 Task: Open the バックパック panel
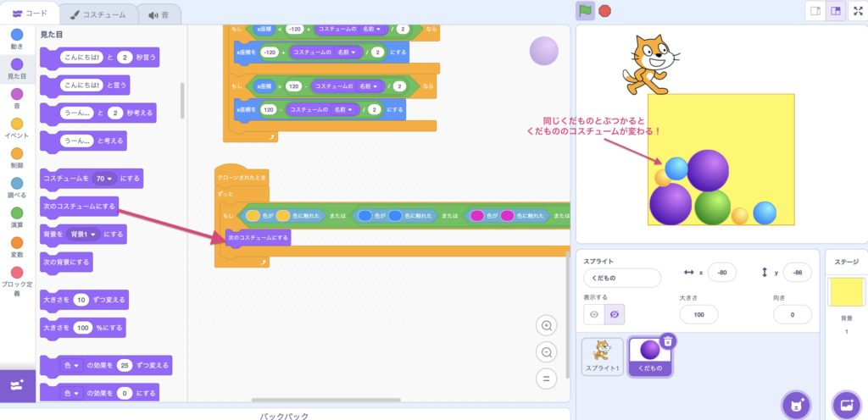point(284,415)
